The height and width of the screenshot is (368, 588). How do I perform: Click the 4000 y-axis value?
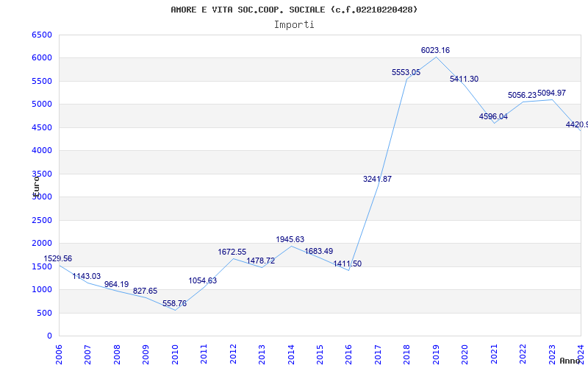pos(42,151)
